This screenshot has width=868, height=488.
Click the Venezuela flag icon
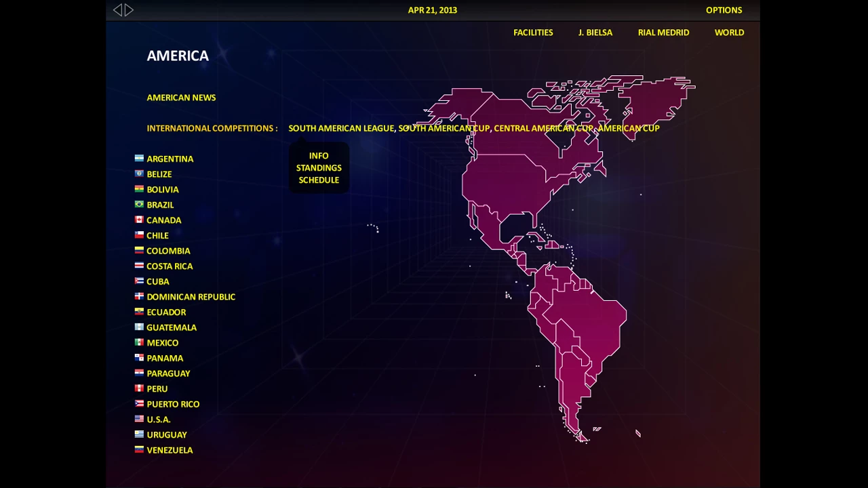coord(139,449)
